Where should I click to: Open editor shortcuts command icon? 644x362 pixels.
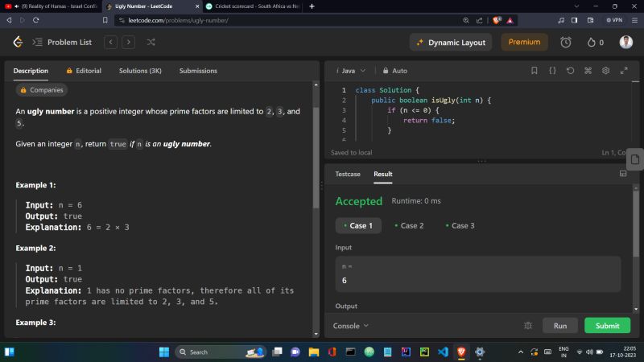tap(588, 71)
